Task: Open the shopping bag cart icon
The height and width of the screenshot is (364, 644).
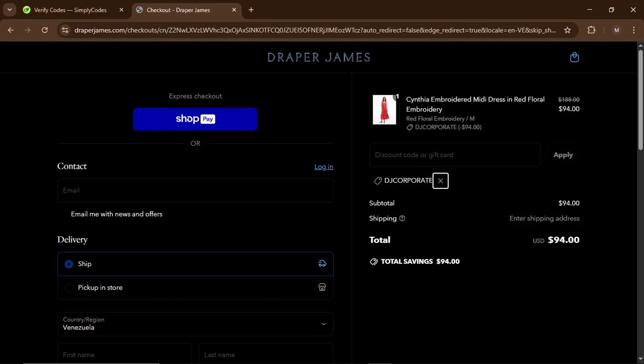Action: coord(574,57)
